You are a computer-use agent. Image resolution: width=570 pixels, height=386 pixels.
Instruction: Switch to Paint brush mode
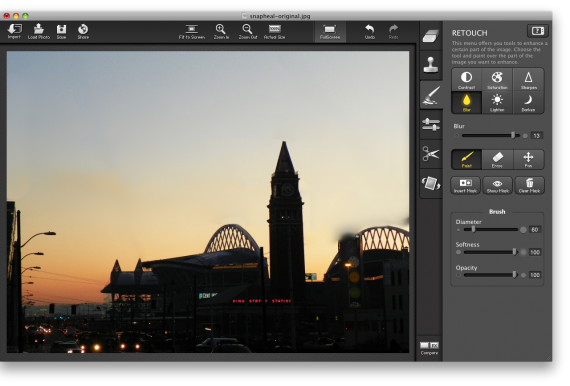[466, 160]
